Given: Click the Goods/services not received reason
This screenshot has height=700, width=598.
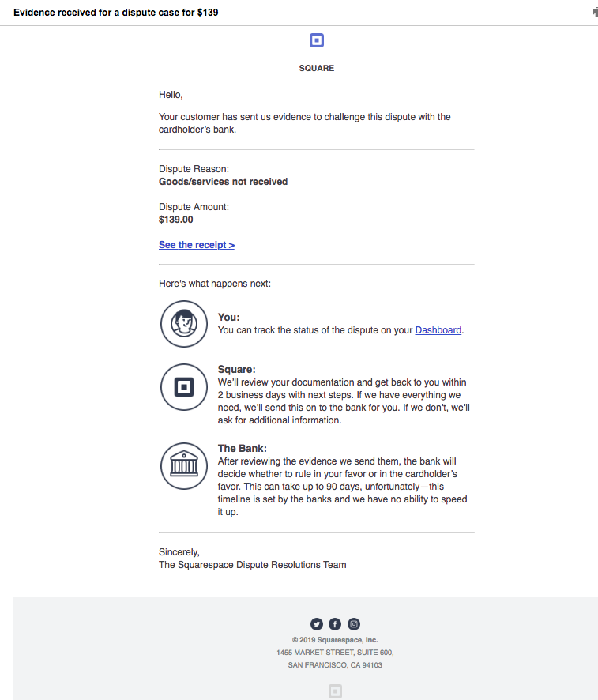Looking at the screenshot, I should pyautogui.click(x=224, y=182).
